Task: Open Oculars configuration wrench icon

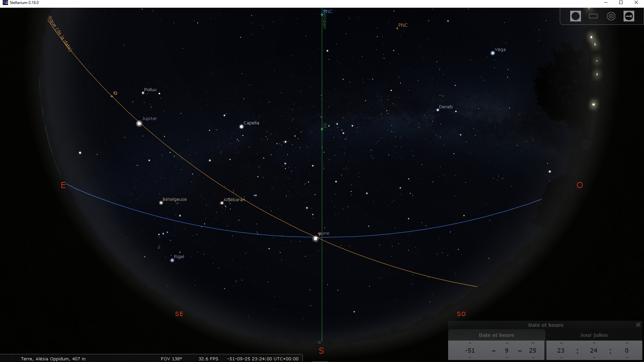Action: pos(629,16)
